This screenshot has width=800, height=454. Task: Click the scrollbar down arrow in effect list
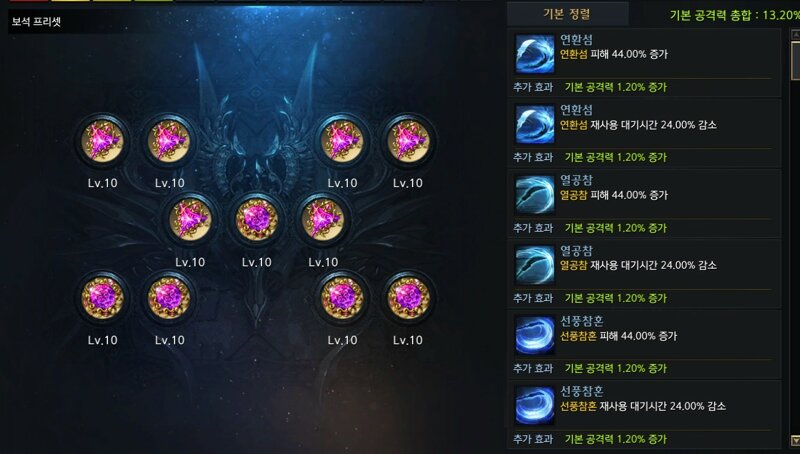pyautogui.click(x=795, y=440)
